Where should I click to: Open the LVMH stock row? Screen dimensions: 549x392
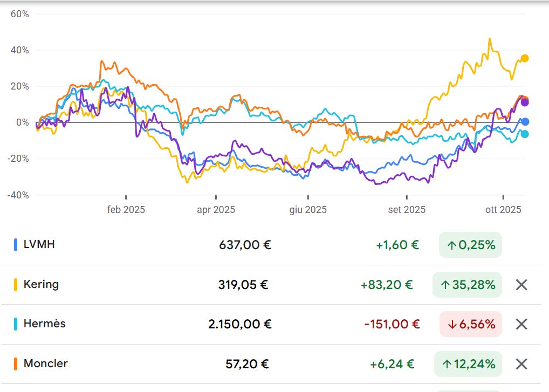point(271,245)
